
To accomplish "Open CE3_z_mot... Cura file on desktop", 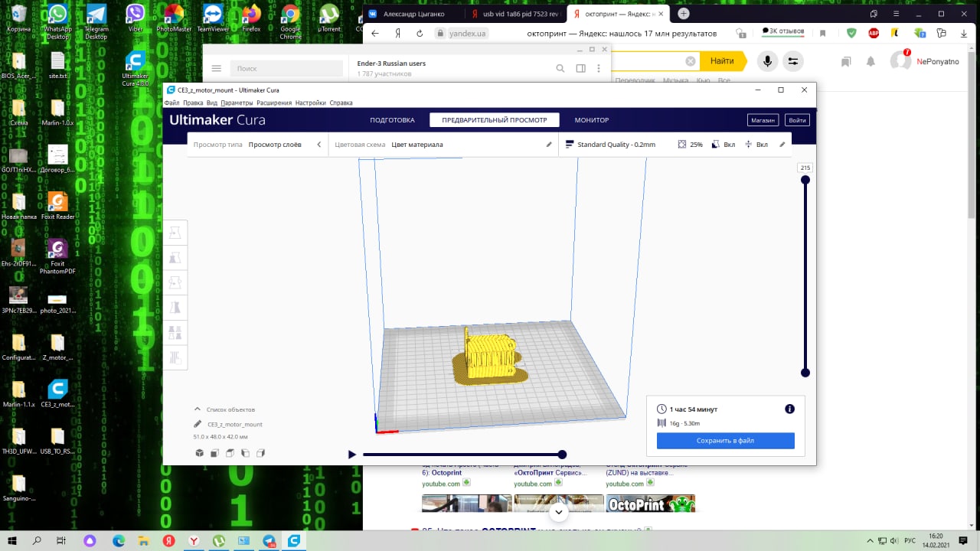I will 58,395.
